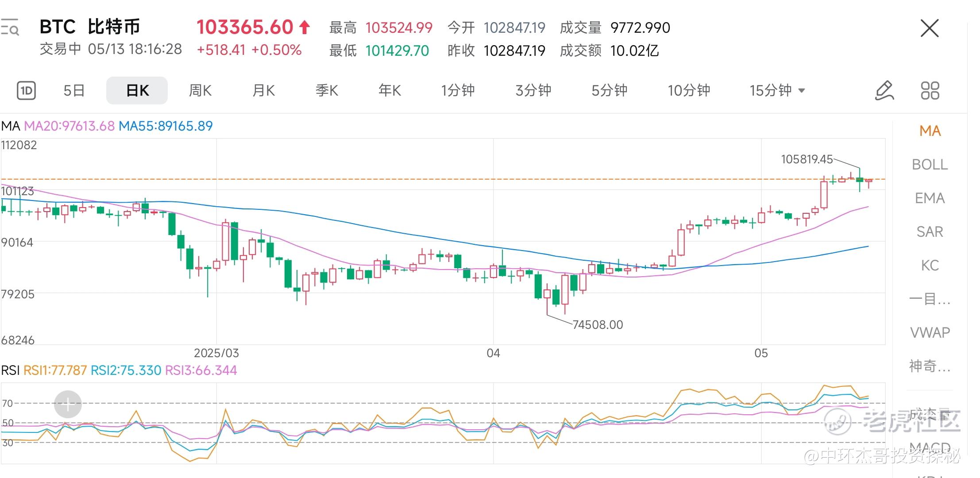Click the 74508.00 low price marker
Screen dimensions: 980x478
[598, 325]
